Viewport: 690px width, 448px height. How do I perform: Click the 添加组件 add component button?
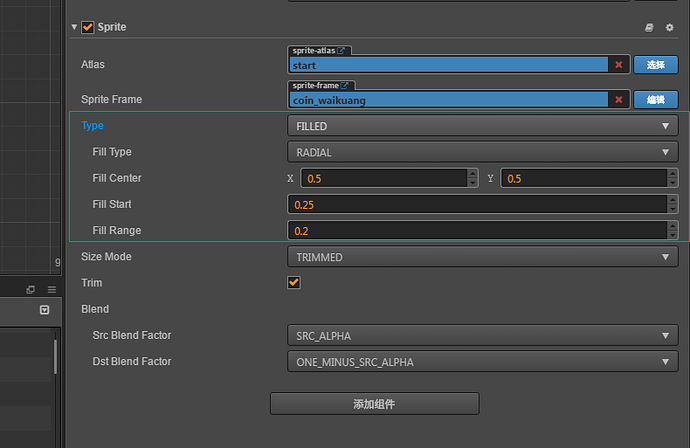pos(374,404)
